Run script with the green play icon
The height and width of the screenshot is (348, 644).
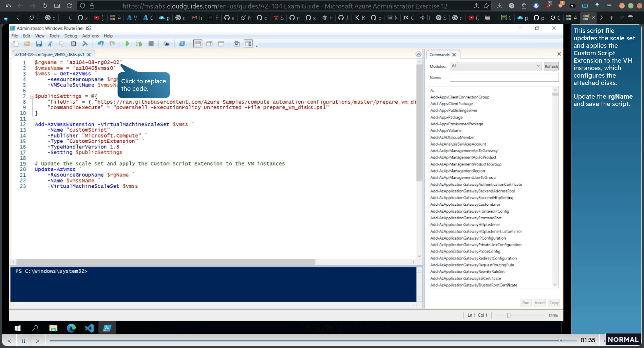click(x=127, y=44)
